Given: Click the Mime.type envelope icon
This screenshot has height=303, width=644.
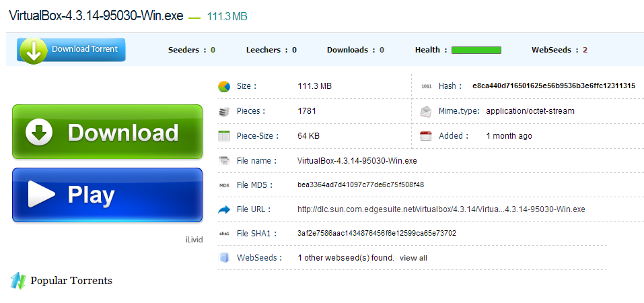Looking at the screenshot, I should [x=426, y=111].
